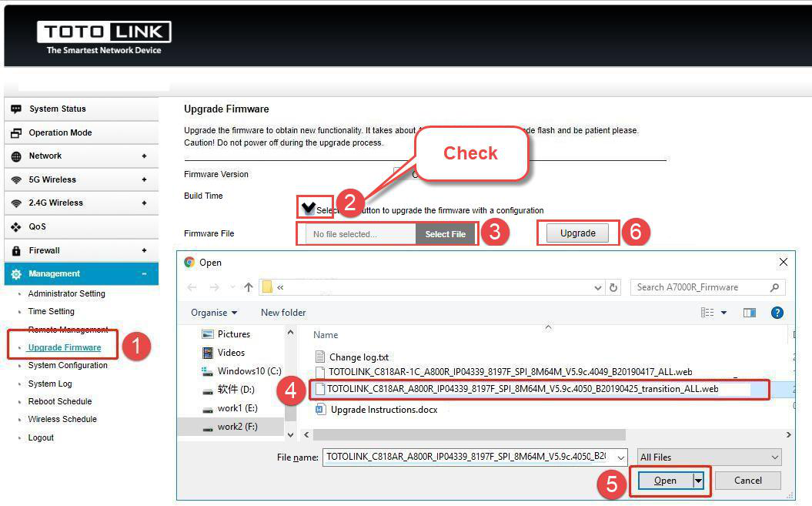Open the System Status menu
Screen dimensions: 812x506
coord(82,109)
